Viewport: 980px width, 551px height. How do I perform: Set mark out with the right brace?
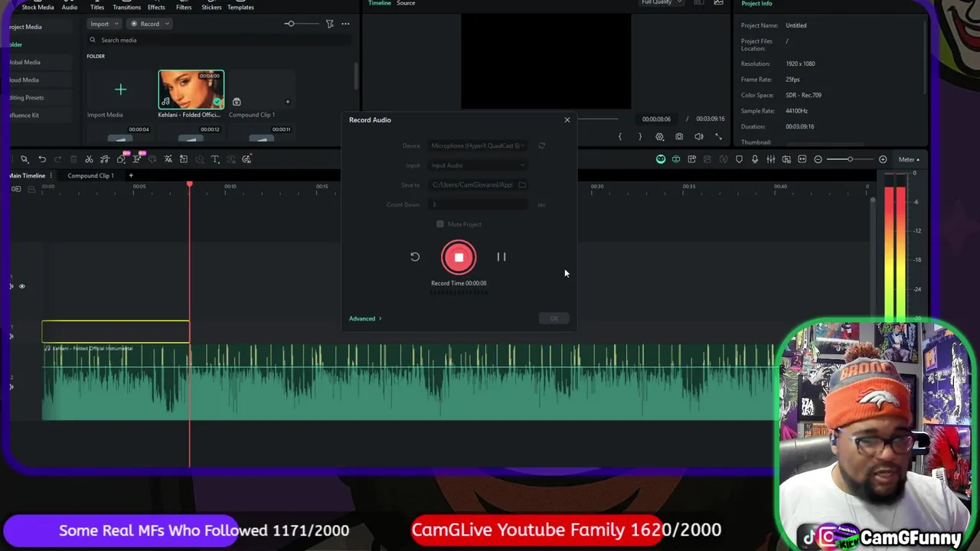(640, 137)
